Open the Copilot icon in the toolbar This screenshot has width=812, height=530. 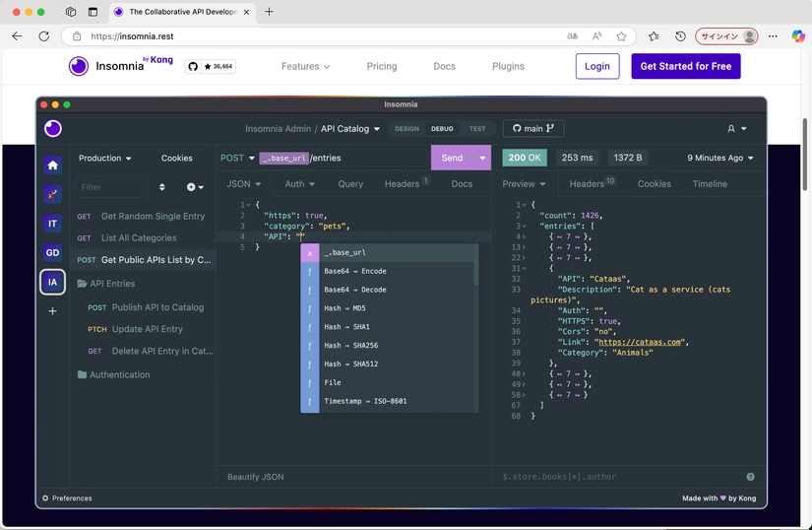coord(798,36)
